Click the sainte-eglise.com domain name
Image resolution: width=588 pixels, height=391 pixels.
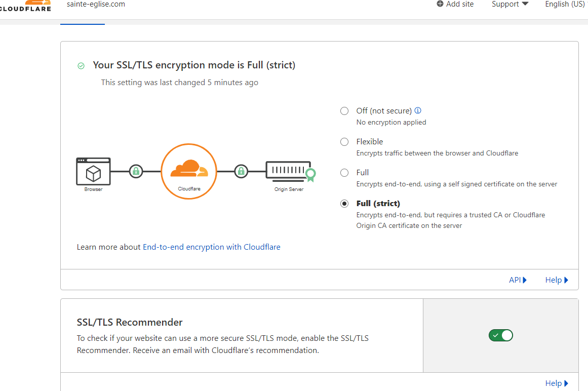pos(96,4)
